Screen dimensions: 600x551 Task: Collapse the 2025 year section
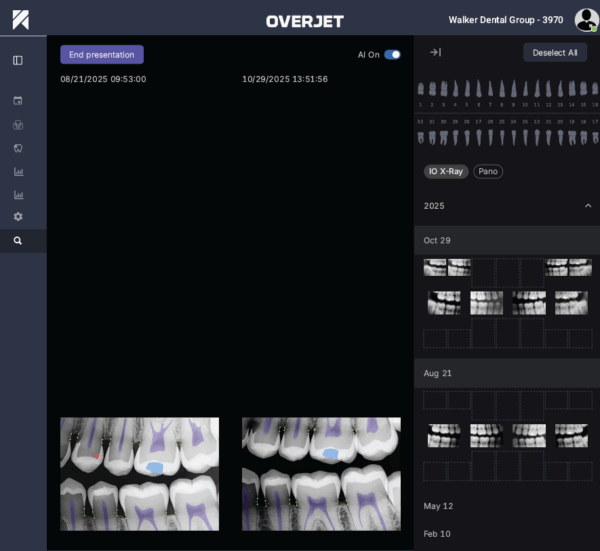point(588,206)
